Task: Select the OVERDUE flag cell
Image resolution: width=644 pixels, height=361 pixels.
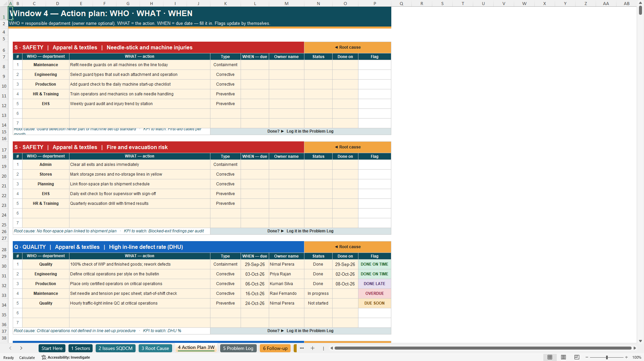Action: pos(375,294)
